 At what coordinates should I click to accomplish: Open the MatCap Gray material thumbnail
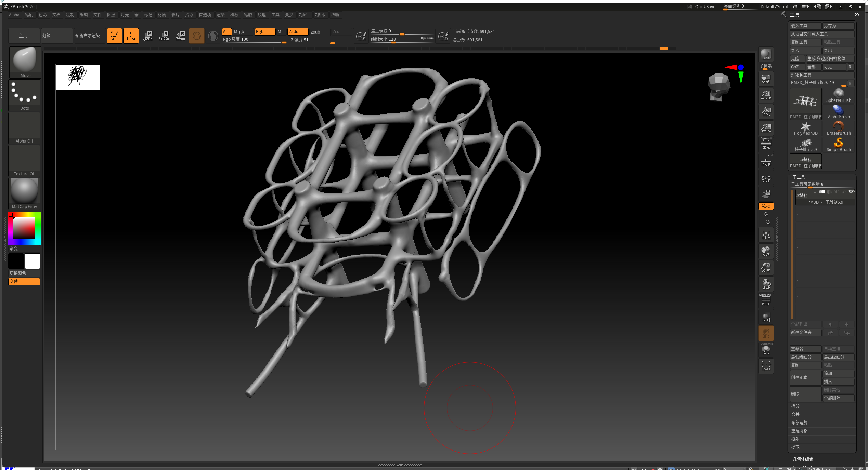coord(24,193)
